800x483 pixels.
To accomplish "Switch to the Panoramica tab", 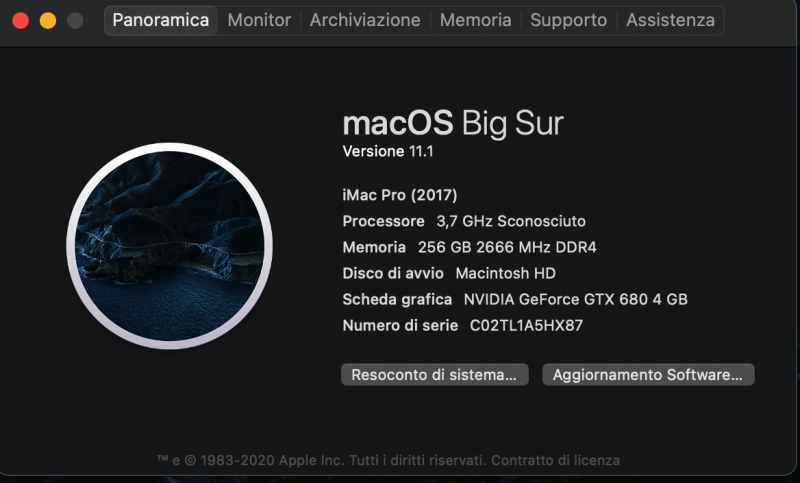I will [x=160, y=20].
